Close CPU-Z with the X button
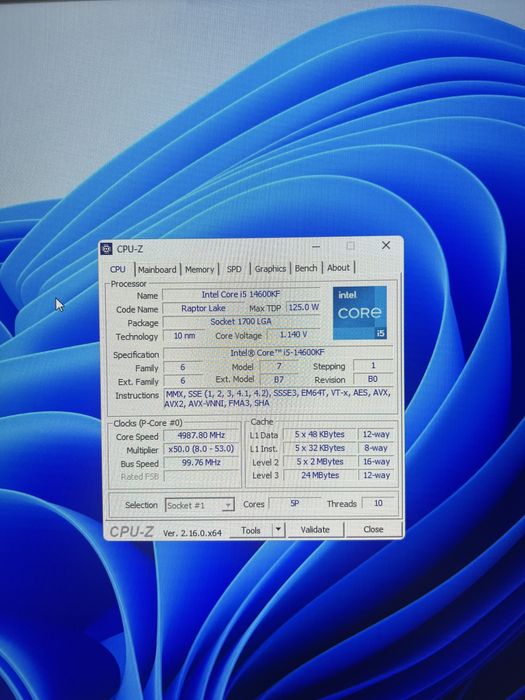This screenshot has height=700, width=525. (386, 245)
